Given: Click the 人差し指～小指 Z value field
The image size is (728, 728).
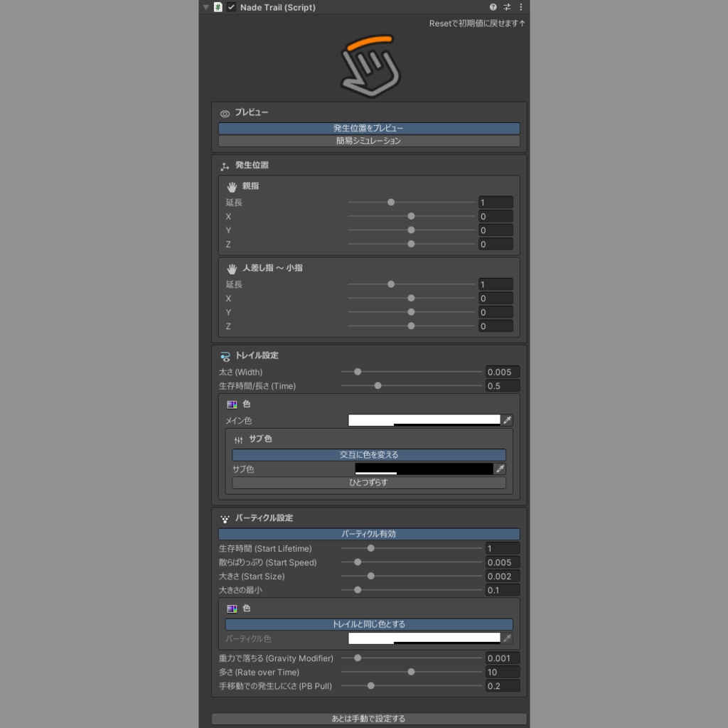Looking at the screenshot, I should (496, 326).
